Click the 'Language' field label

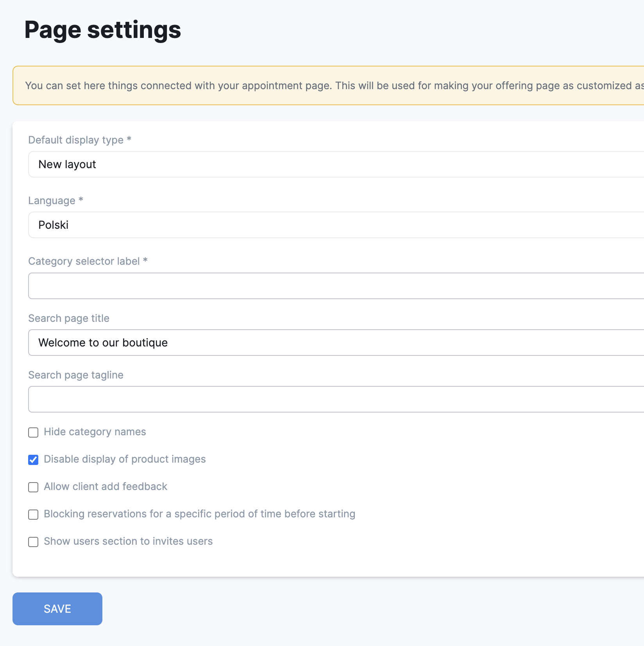pos(52,201)
